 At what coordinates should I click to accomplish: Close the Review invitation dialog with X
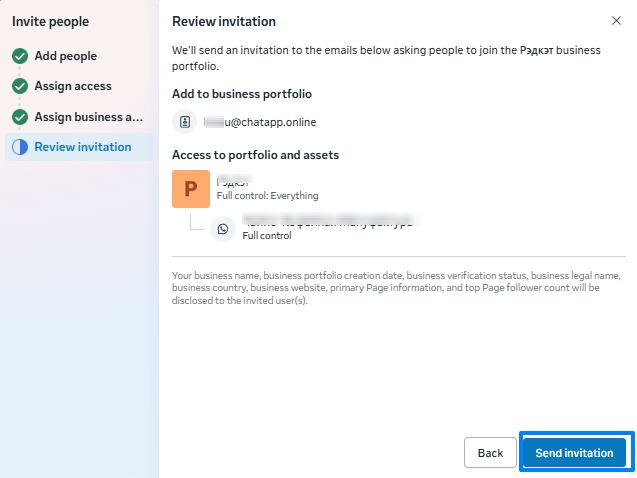tap(616, 21)
